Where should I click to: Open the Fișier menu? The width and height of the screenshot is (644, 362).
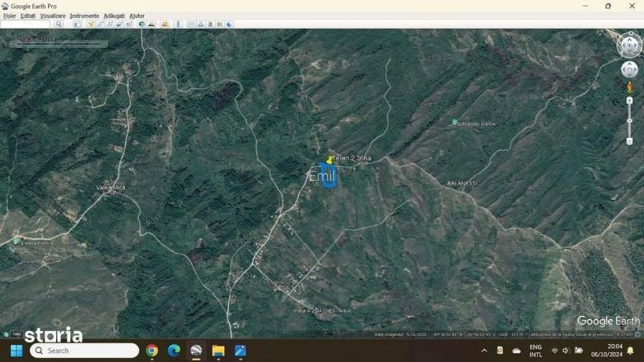click(x=9, y=15)
